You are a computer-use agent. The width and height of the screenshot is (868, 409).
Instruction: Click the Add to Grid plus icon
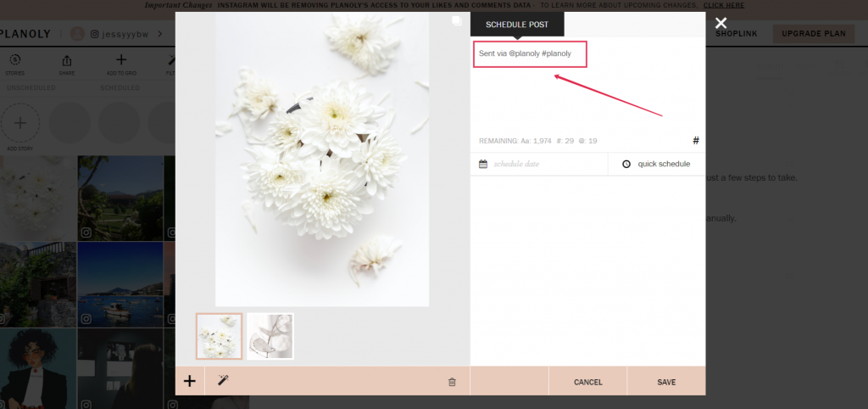click(121, 60)
